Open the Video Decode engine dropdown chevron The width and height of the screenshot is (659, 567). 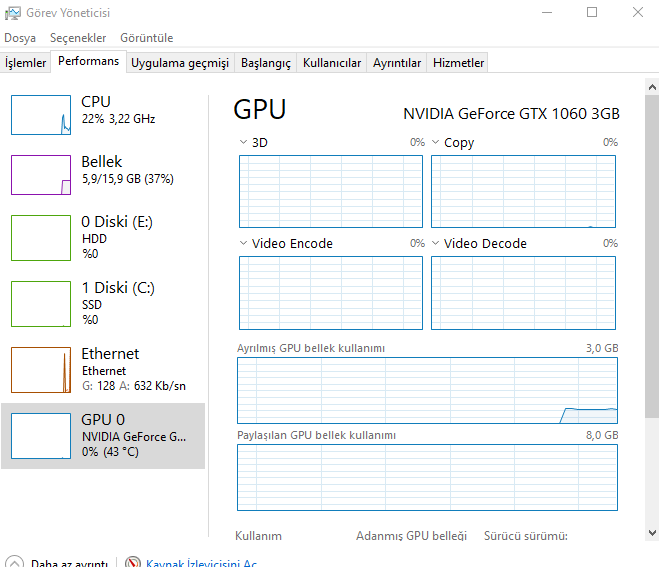coord(435,243)
